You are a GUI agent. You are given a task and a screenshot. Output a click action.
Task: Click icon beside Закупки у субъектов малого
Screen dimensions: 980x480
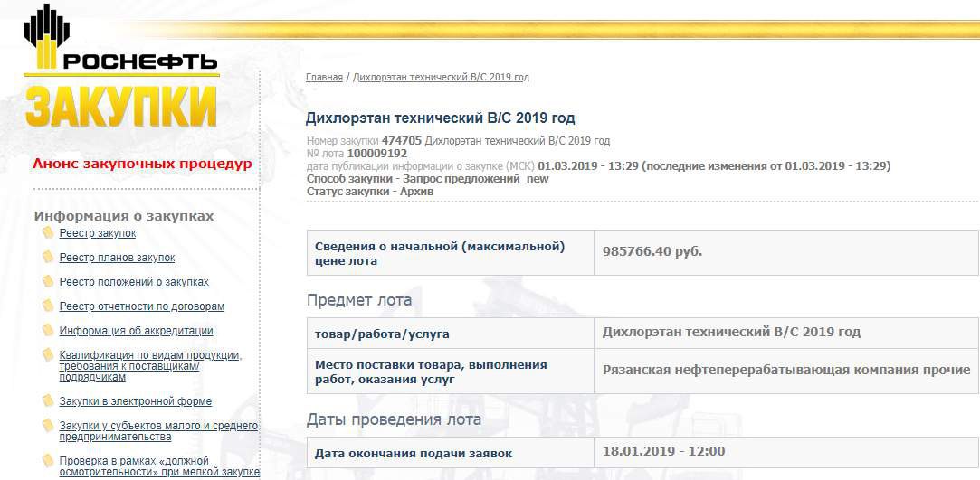tap(48, 425)
